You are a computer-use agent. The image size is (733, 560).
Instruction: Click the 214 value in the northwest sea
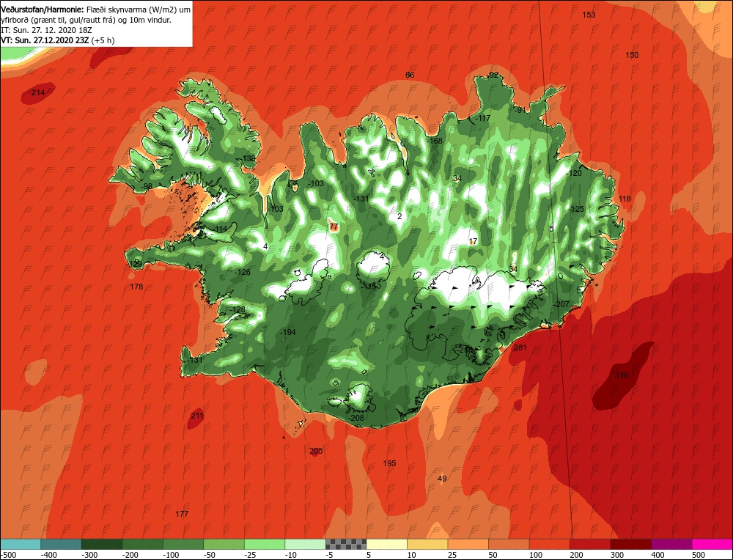[x=38, y=92]
